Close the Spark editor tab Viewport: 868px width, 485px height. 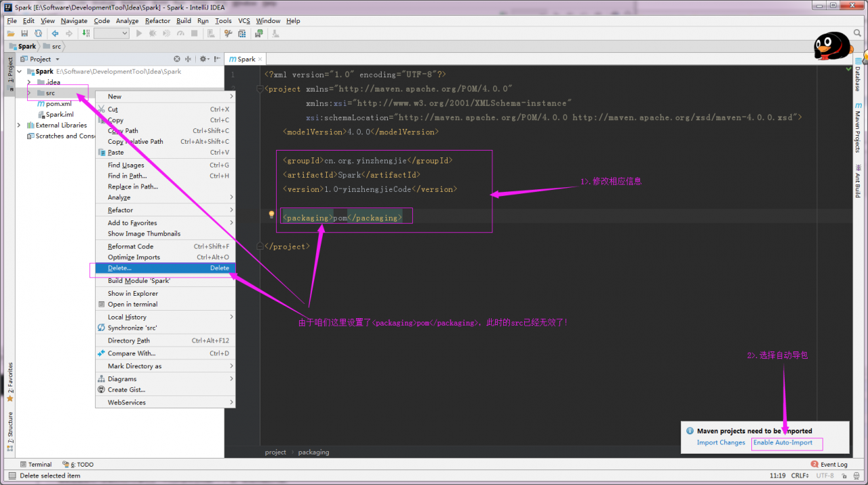[260, 60]
